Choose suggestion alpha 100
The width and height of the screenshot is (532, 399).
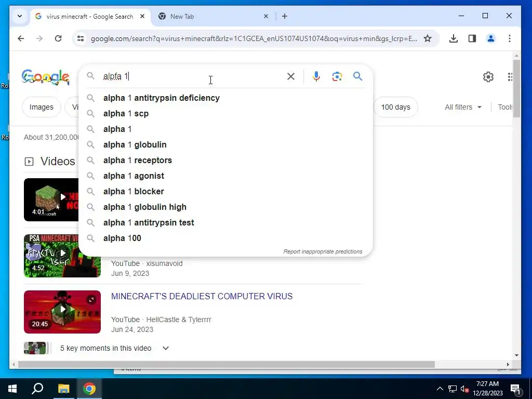(225, 238)
